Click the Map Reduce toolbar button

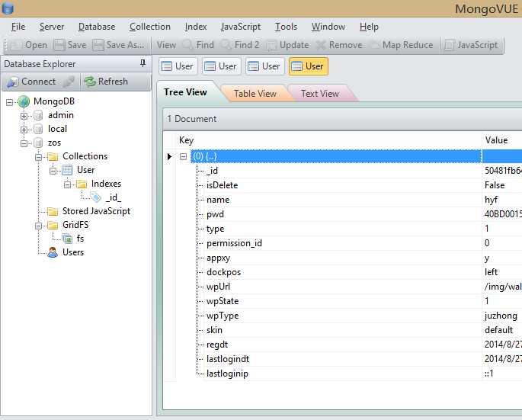(x=402, y=45)
